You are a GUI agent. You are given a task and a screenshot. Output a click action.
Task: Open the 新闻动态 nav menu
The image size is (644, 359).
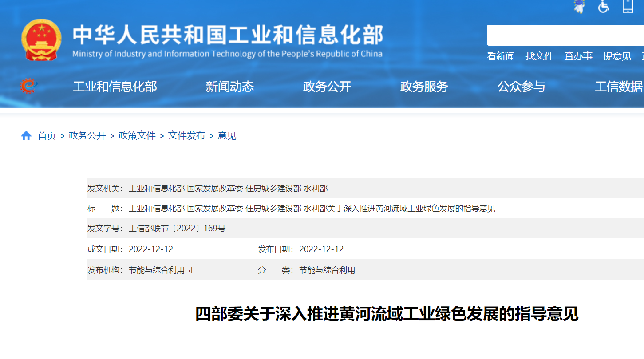pos(229,87)
